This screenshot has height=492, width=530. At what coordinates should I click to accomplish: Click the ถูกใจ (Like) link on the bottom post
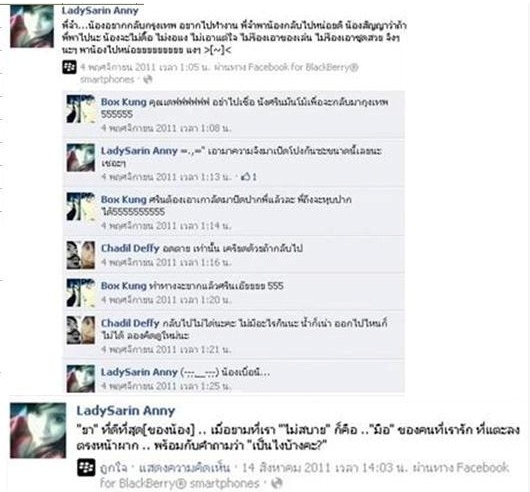tap(114, 468)
